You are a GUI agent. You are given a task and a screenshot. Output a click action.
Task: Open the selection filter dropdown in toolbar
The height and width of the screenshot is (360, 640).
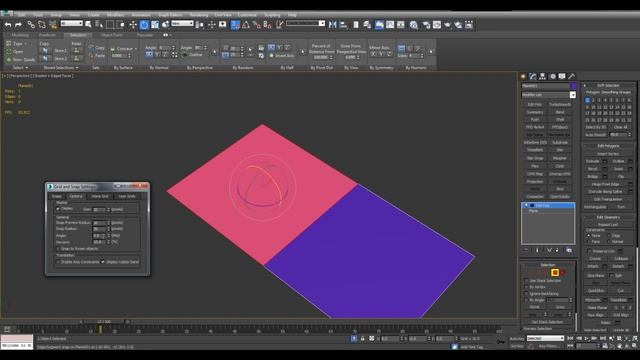point(71,24)
